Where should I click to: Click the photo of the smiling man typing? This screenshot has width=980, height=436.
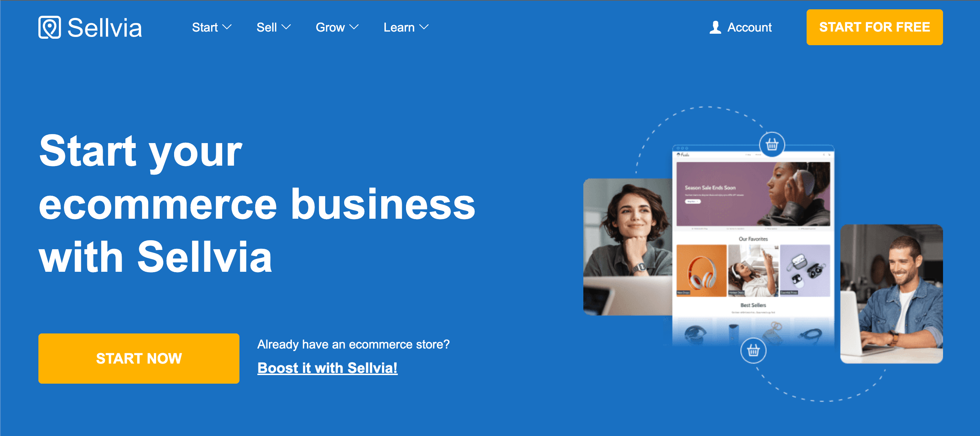point(891,294)
